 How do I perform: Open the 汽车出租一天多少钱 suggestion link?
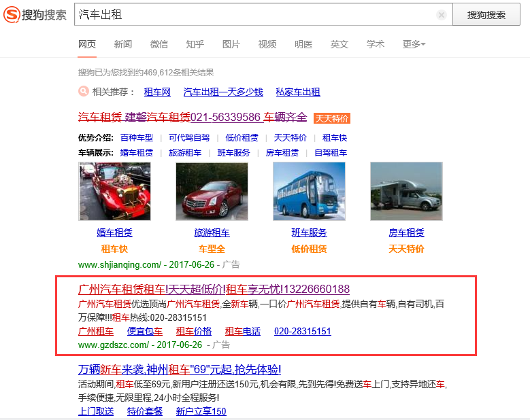coord(223,92)
